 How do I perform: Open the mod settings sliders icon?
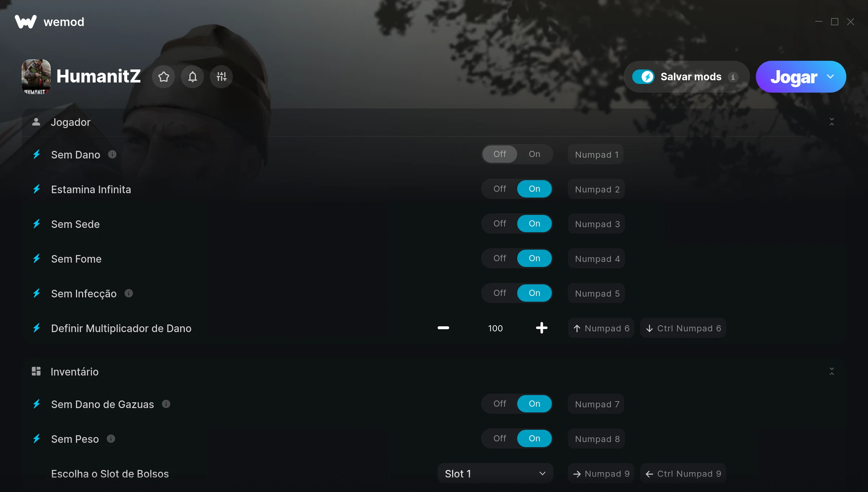221,77
